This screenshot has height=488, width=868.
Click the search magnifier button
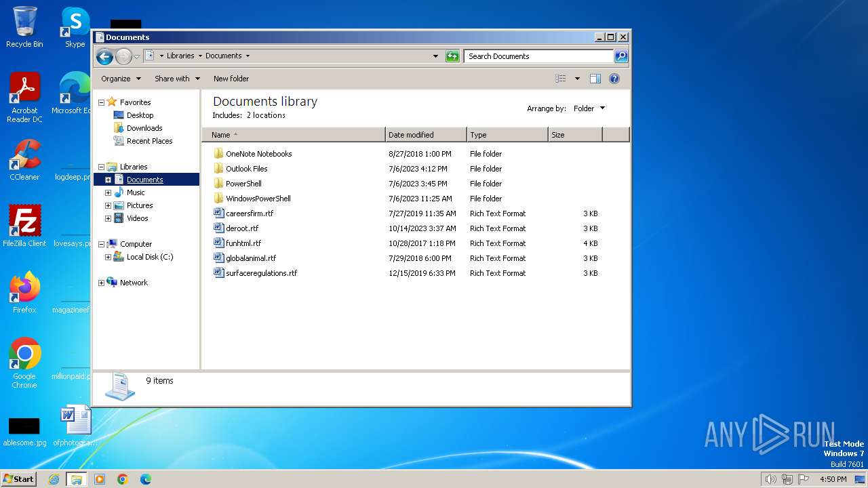point(620,56)
